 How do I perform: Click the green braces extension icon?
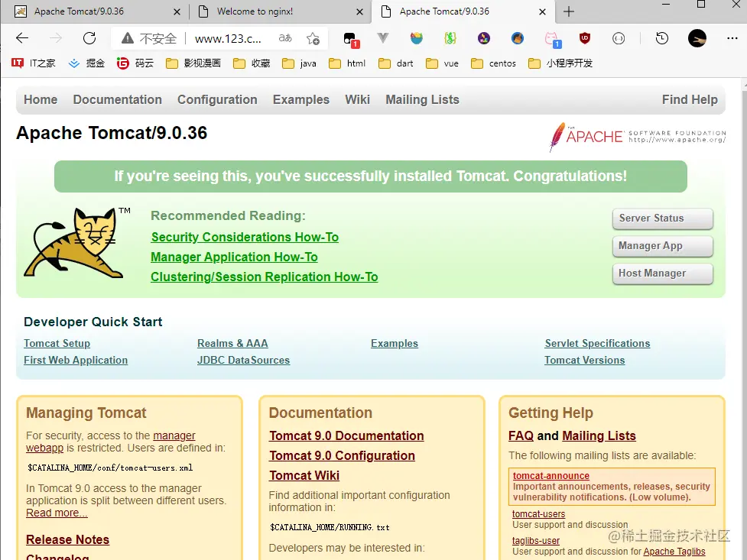(x=450, y=38)
